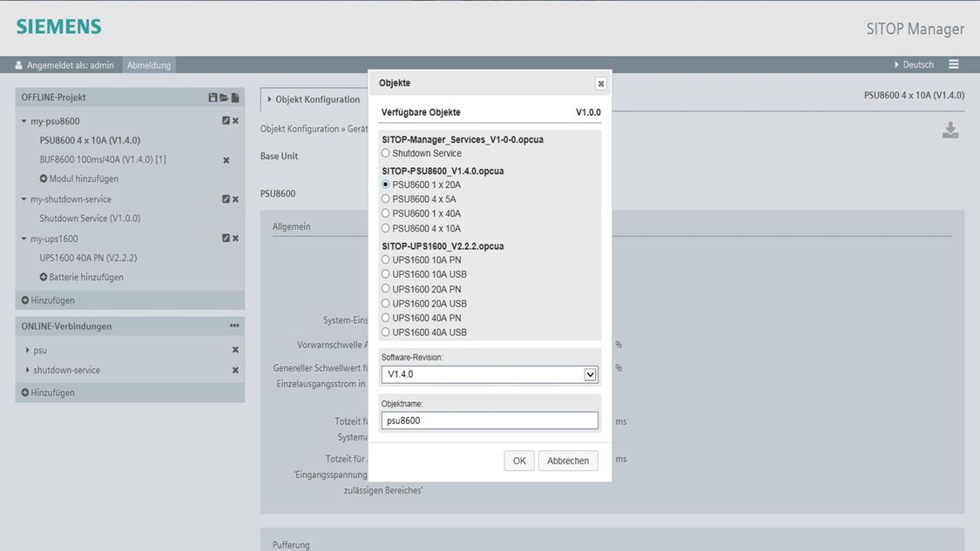Viewport: 980px width, 551px height.
Task: Select UPS1600 20A USB option
Action: point(386,303)
